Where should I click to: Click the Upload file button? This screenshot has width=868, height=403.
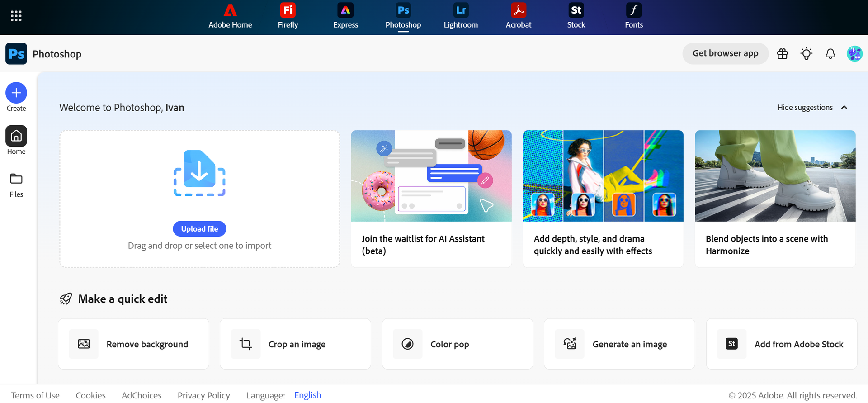(199, 229)
